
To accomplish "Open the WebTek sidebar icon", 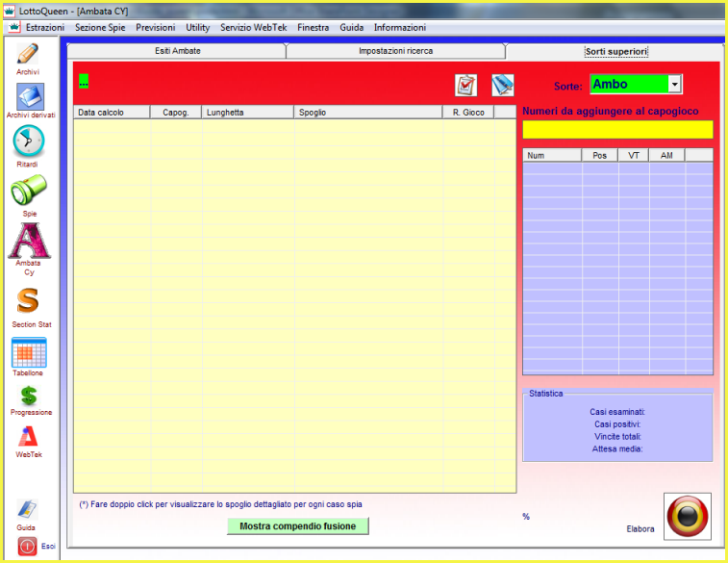I will pyautogui.click(x=28, y=437).
